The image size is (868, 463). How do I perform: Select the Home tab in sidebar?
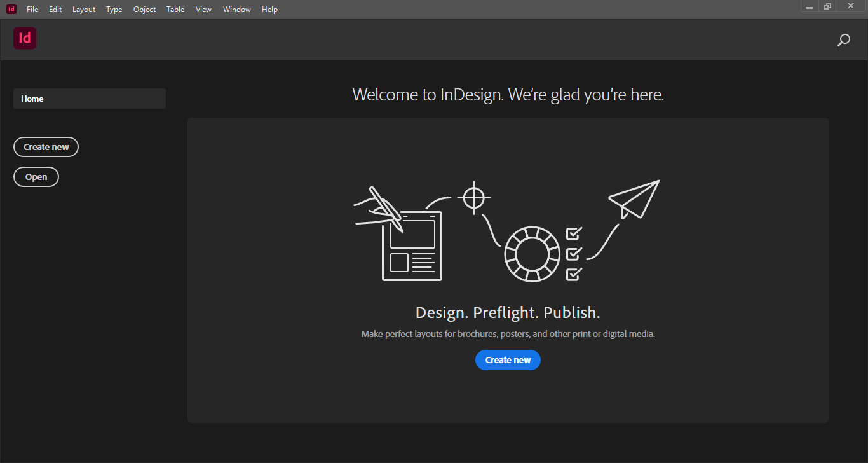click(90, 99)
